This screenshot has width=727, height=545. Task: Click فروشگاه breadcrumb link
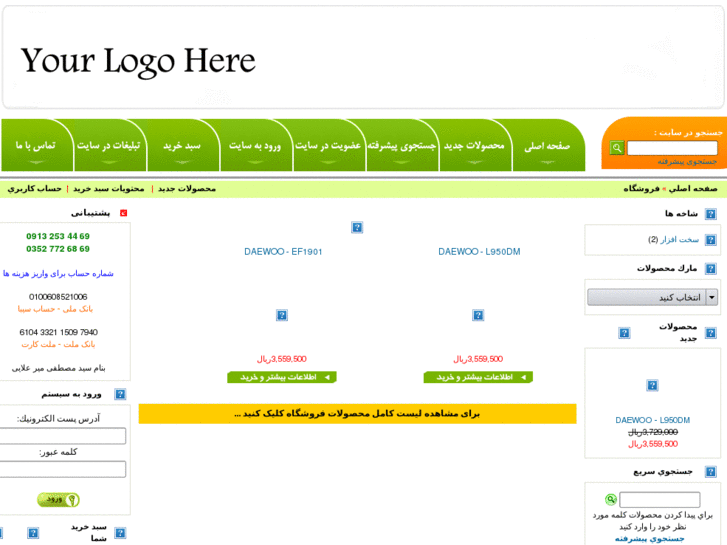(641, 189)
